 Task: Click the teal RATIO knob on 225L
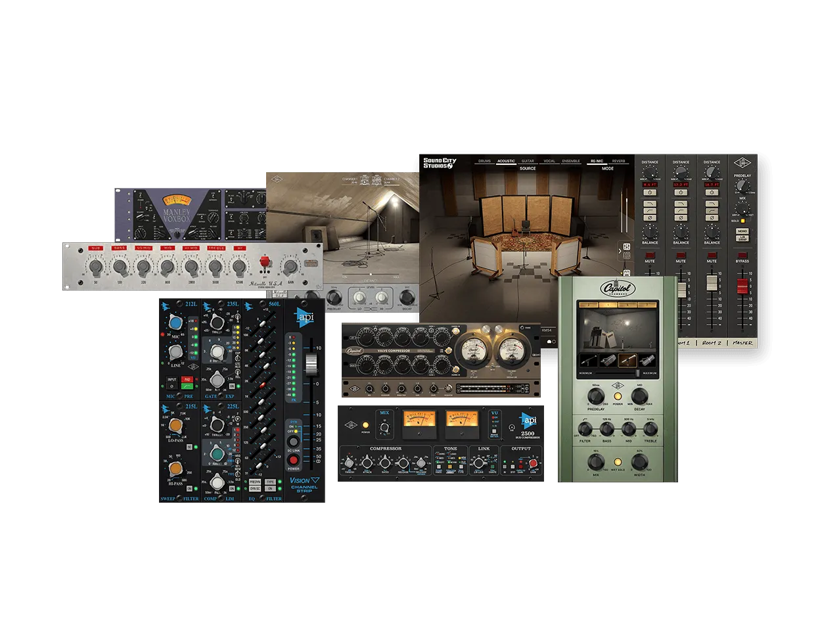point(217,452)
